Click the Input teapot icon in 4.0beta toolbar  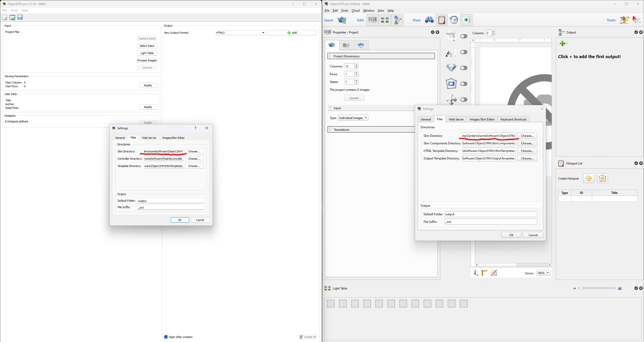point(342,20)
